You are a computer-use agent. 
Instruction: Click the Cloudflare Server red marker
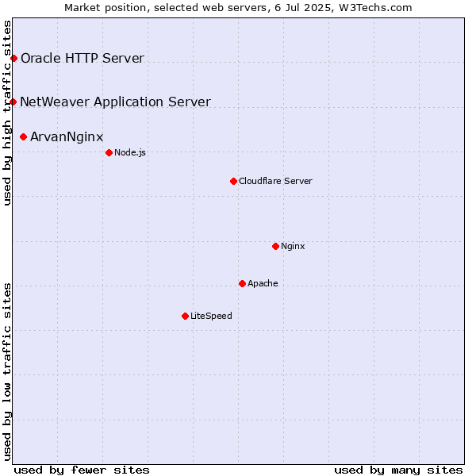(233, 181)
